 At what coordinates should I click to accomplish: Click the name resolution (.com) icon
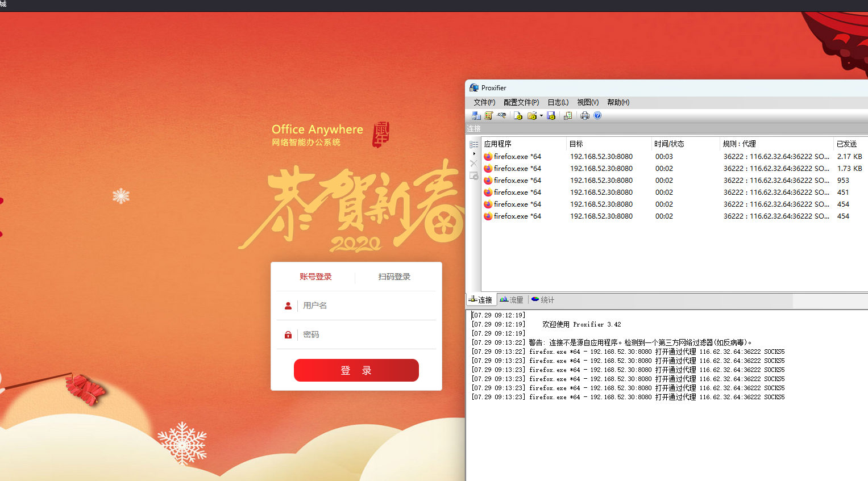tap(501, 115)
